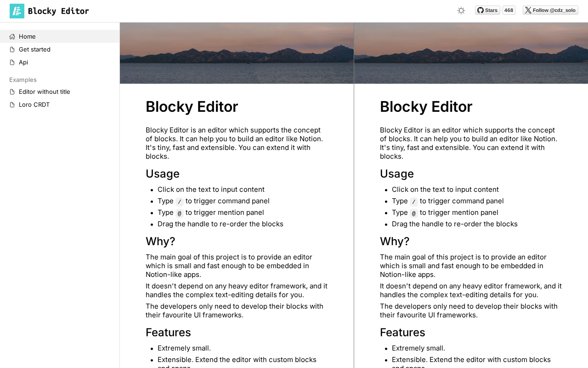Click the '@' code chip in left editor
Image resolution: width=588 pixels, height=368 pixels.
click(180, 213)
